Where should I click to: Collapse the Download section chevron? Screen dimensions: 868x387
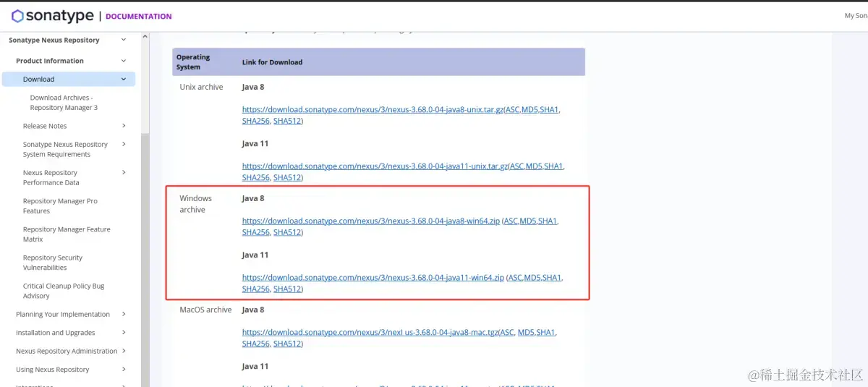click(124, 79)
